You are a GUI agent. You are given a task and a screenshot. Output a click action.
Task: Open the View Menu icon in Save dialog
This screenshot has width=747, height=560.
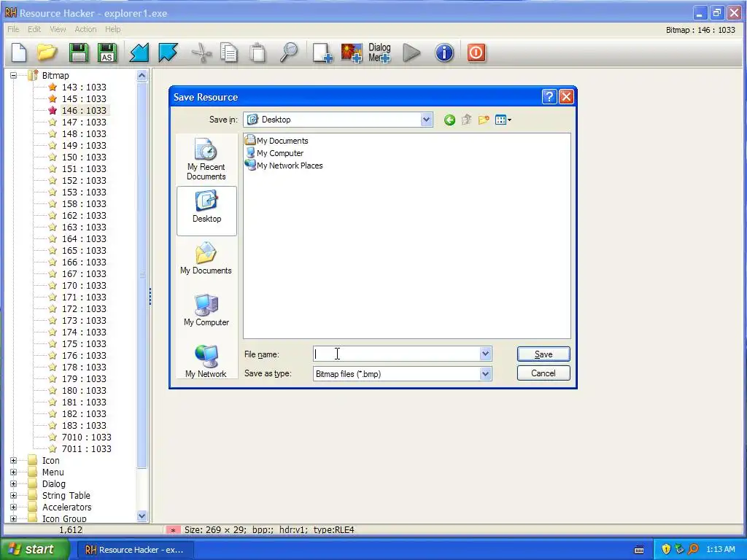pyautogui.click(x=503, y=120)
